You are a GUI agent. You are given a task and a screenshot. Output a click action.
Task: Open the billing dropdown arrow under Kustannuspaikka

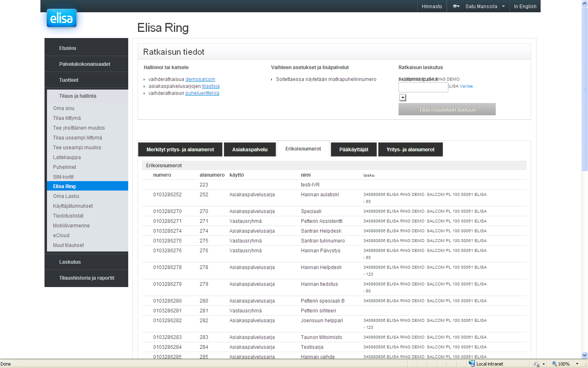tap(403, 97)
